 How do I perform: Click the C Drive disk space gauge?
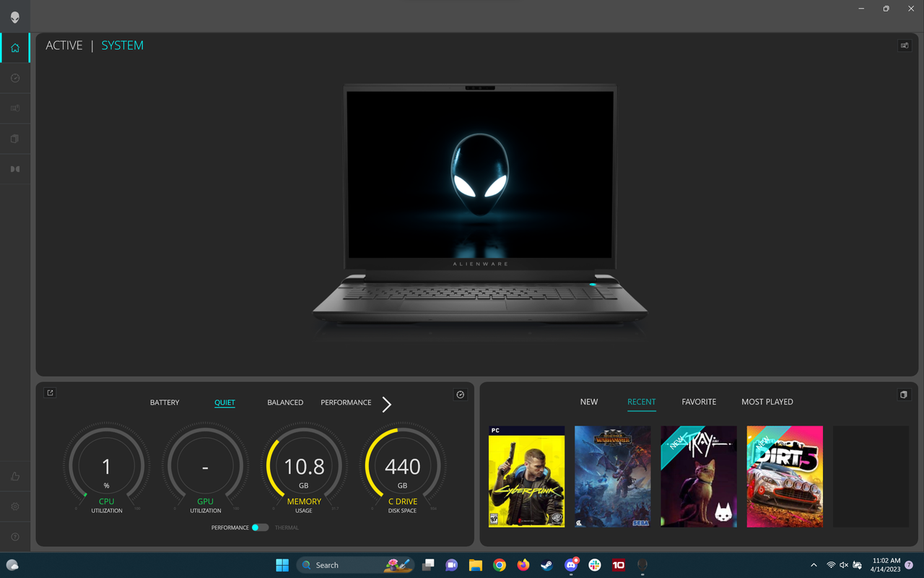click(403, 468)
